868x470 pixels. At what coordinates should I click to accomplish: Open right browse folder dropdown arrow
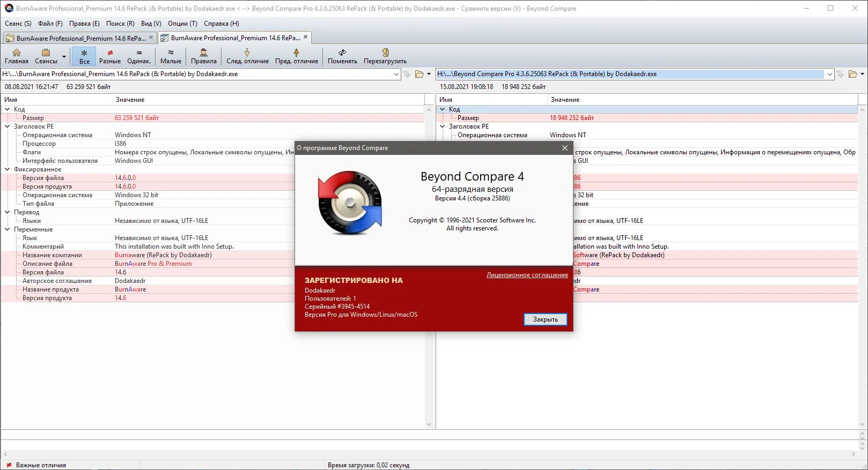coord(862,74)
